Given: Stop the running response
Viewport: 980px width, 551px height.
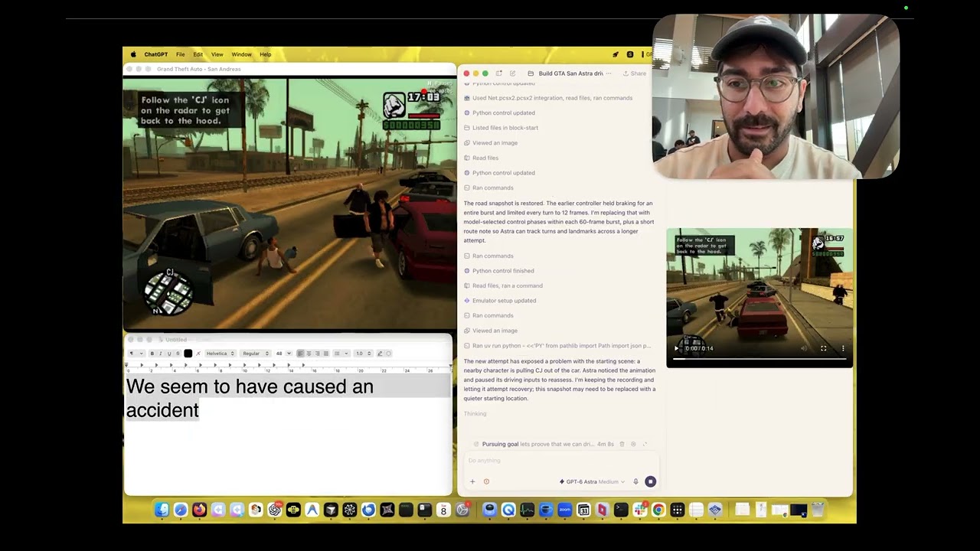Looking at the screenshot, I should [650, 481].
